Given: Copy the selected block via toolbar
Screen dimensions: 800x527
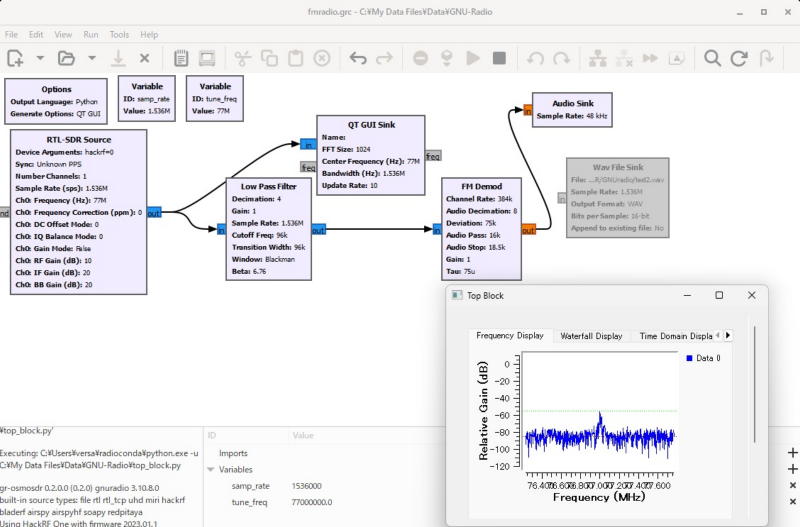Looking at the screenshot, I should (x=269, y=58).
